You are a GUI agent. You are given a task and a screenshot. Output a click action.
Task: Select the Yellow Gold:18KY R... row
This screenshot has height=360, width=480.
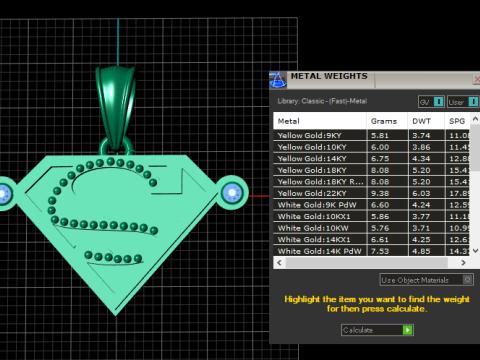pos(372,182)
